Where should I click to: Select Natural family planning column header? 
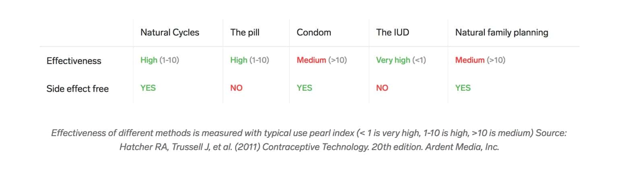point(501,33)
